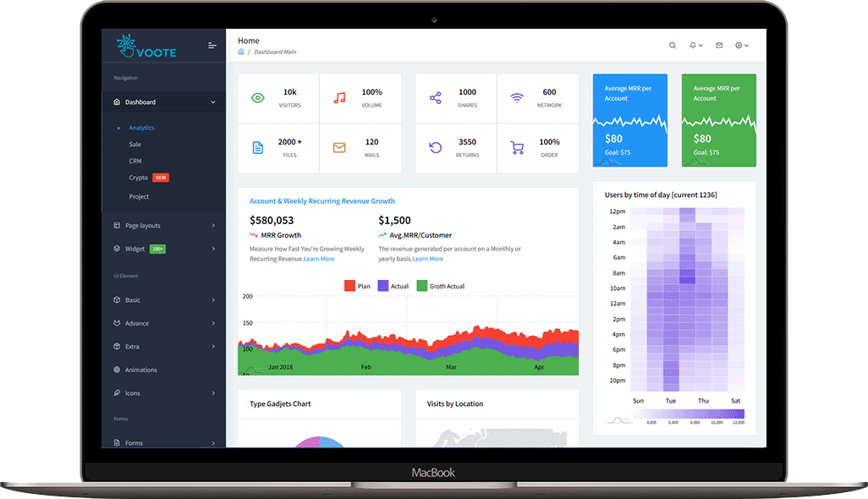Click the wifi network icon

coord(517,98)
